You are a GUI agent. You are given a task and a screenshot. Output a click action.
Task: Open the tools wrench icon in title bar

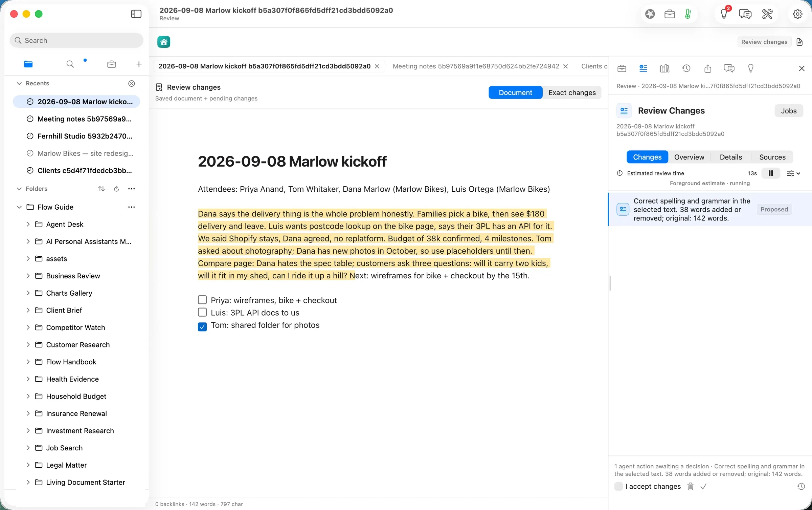[767, 14]
